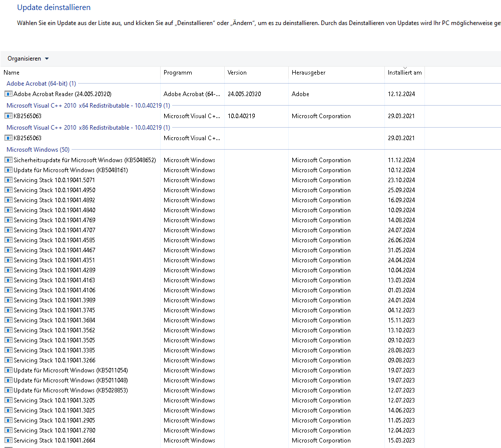The width and height of the screenshot is (501, 448).
Task: Click icon of Servicing Stack 10.0.19041.3266
Action: click(9, 360)
